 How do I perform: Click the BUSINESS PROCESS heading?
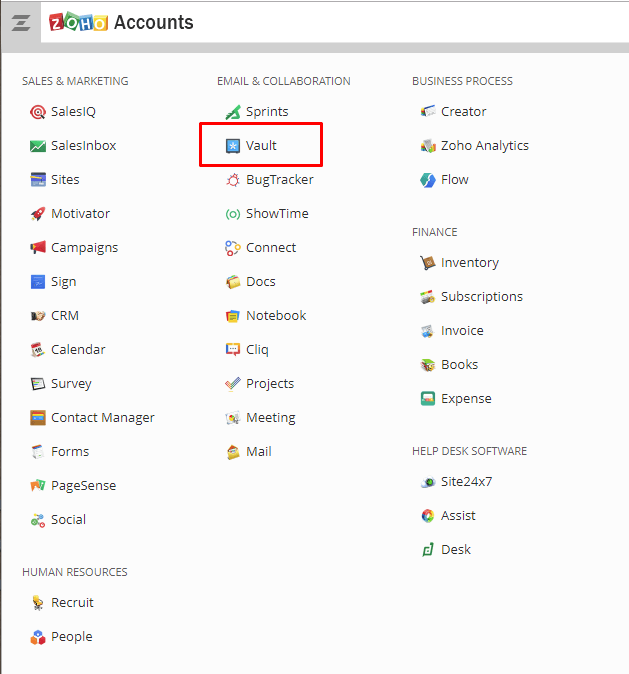click(462, 81)
